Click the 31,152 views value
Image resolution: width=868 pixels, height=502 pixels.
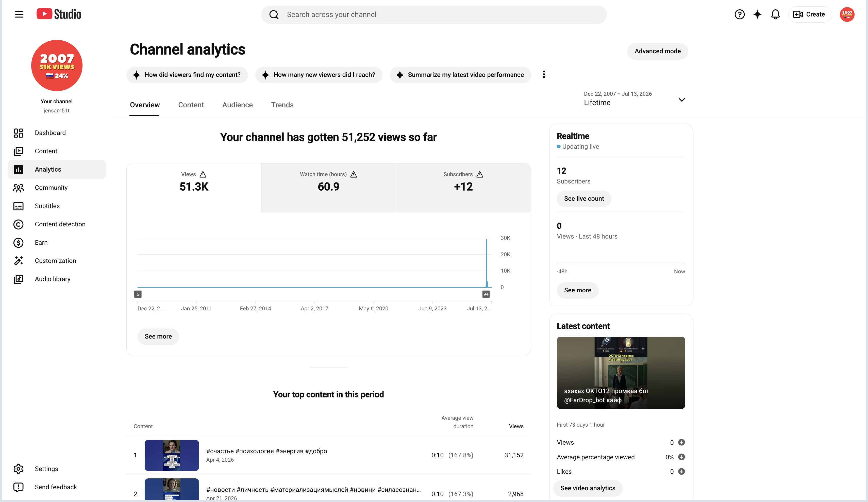tap(514, 455)
